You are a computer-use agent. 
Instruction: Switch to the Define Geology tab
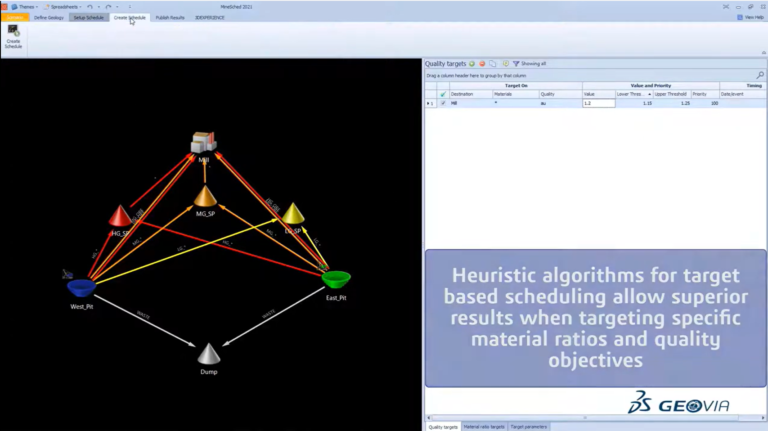[x=49, y=17]
